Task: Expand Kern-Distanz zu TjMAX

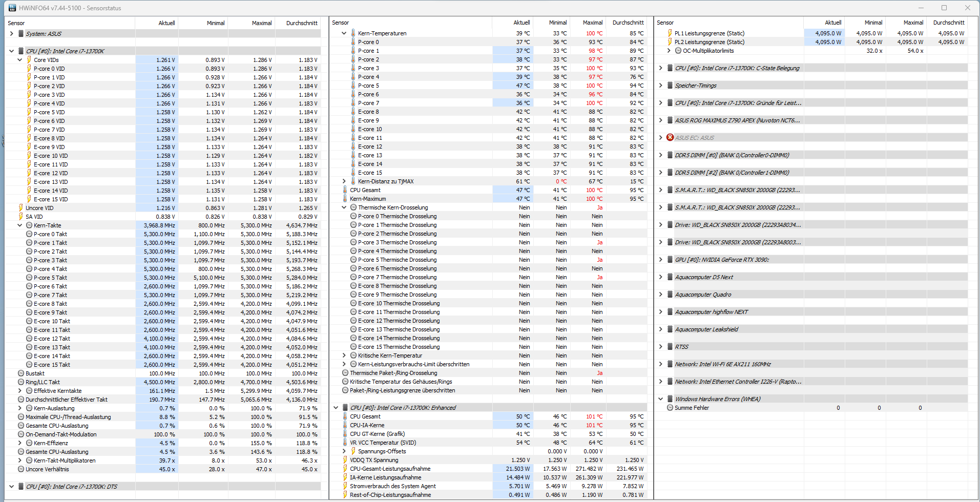Action: (344, 181)
